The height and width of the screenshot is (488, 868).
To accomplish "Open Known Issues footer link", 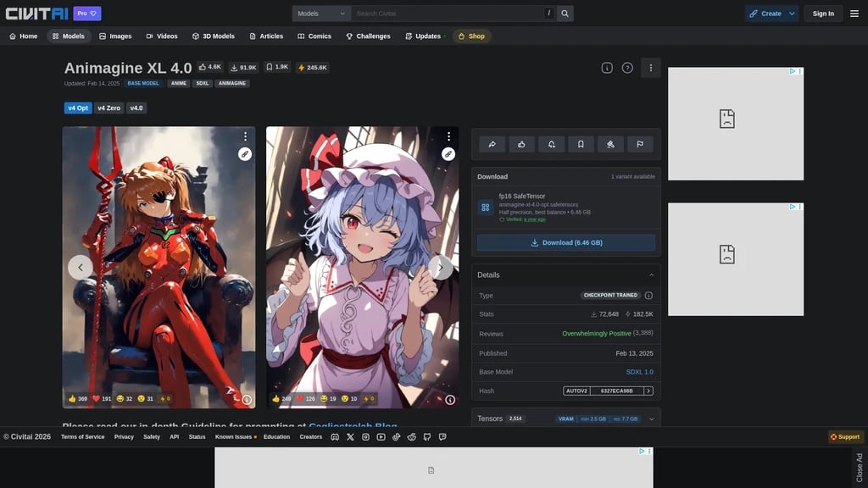I will pyautogui.click(x=236, y=437).
